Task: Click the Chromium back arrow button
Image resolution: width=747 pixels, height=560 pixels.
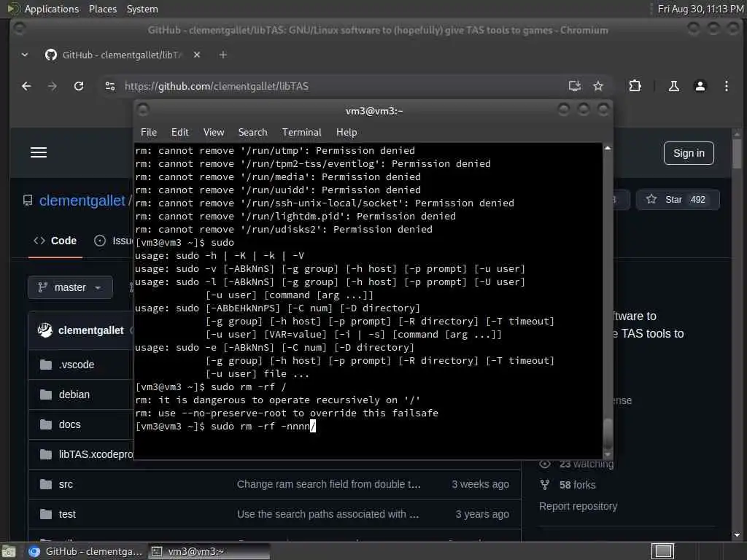Action: tap(27, 86)
